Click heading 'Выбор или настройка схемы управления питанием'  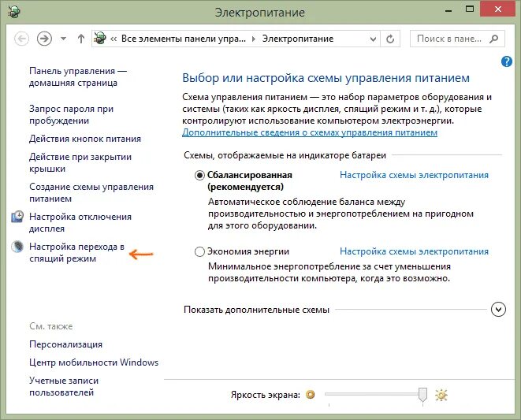(326, 78)
